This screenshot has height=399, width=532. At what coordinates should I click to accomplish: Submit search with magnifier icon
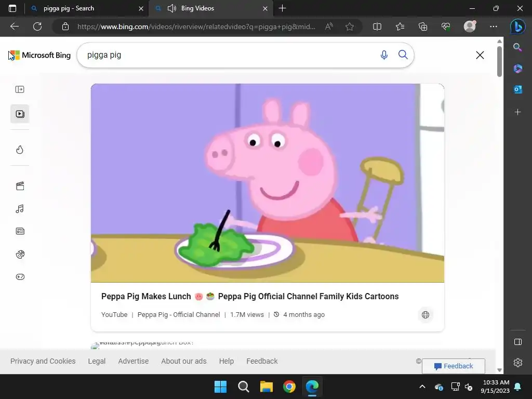(x=403, y=55)
